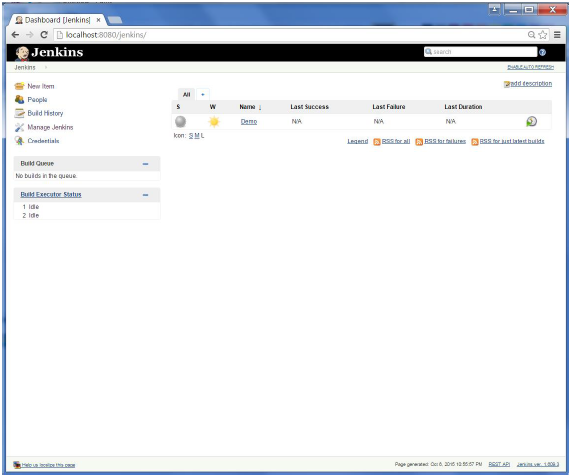Sort by Last Duration column
Viewport: 571px width, 476px height.
[x=463, y=107]
